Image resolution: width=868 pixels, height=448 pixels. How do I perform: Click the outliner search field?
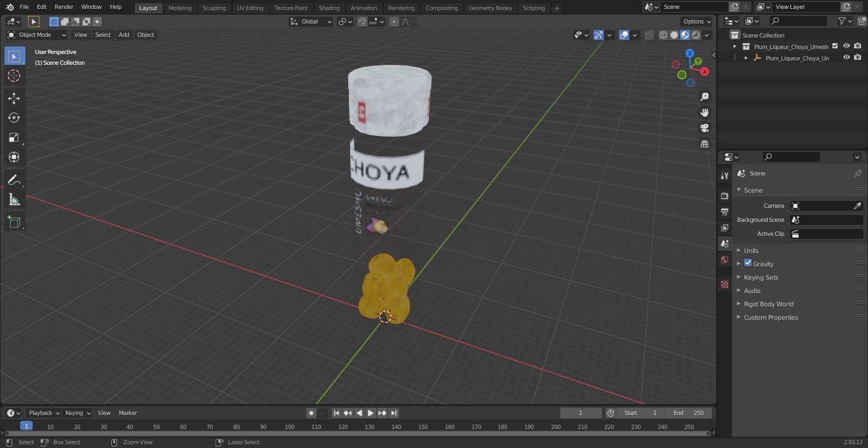pos(797,21)
